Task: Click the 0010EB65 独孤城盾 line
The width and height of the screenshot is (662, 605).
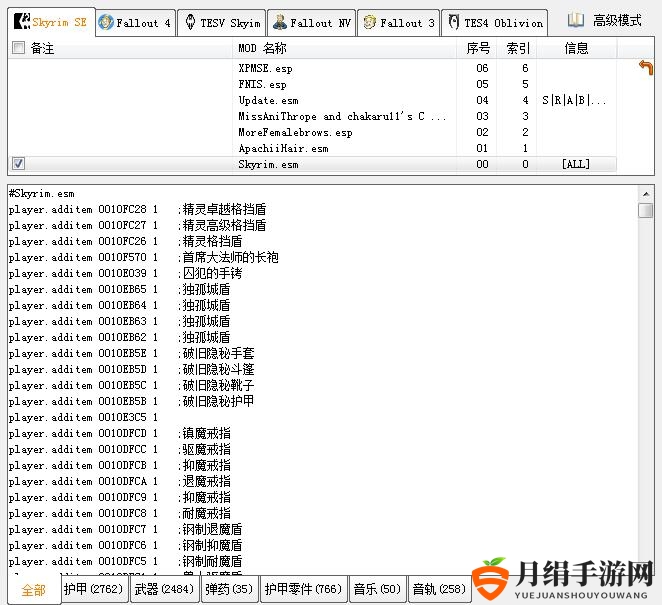Action: tap(119, 290)
